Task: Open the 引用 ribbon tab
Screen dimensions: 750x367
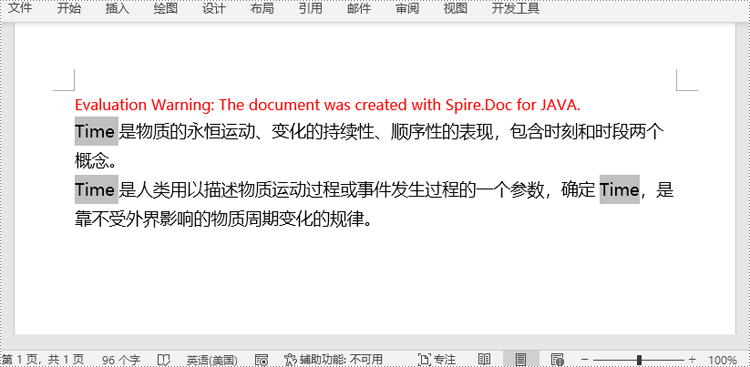Action: coord(310,8)
